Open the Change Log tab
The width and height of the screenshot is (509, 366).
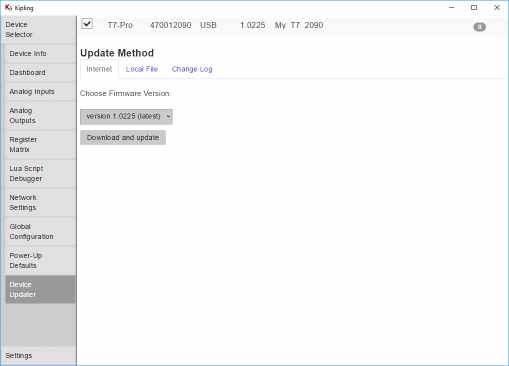pos(192,69)
